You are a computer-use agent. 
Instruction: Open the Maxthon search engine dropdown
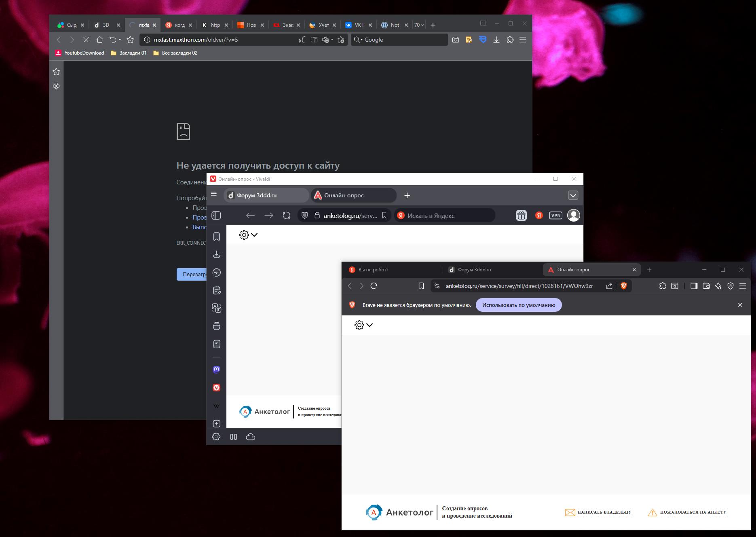pyautogui.click(x=359, y=40)
